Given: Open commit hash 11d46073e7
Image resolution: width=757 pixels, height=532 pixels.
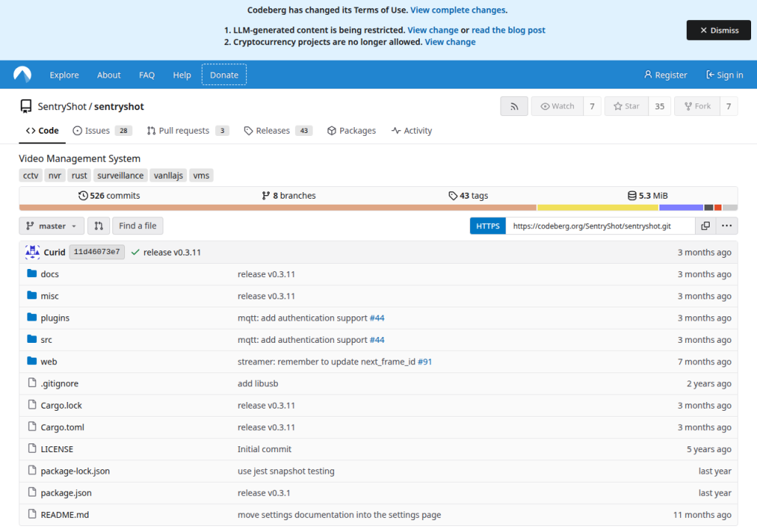Looking at the screenshot, I should point(97,252).
